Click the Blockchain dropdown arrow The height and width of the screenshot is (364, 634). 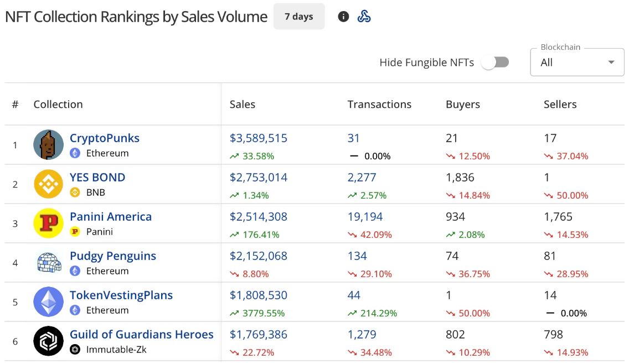coord(611,63)
